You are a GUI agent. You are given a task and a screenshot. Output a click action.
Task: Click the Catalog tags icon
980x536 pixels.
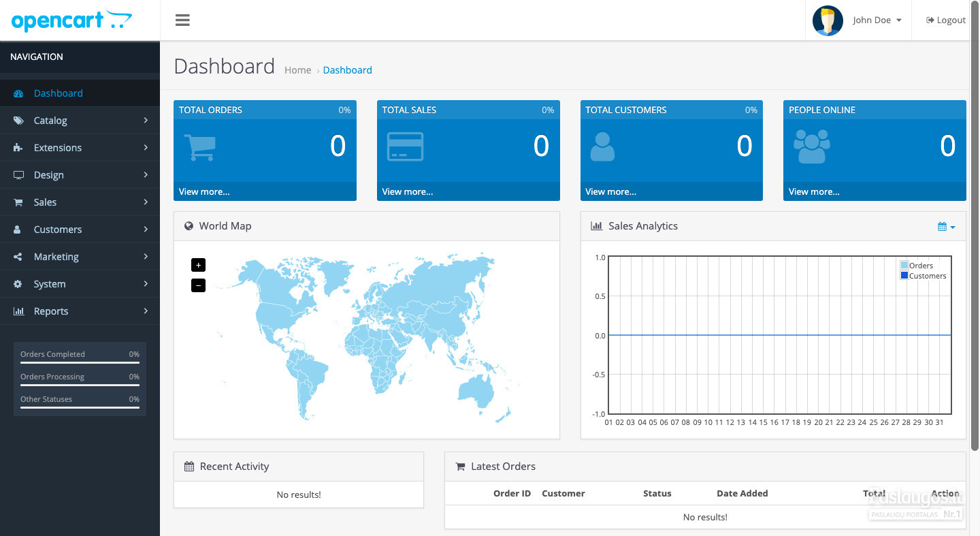click(x=18, y=121)
